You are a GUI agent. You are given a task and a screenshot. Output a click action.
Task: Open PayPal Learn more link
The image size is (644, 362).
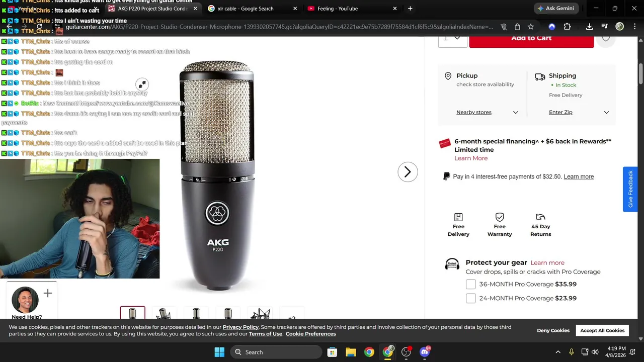click(x=579, y=176)
